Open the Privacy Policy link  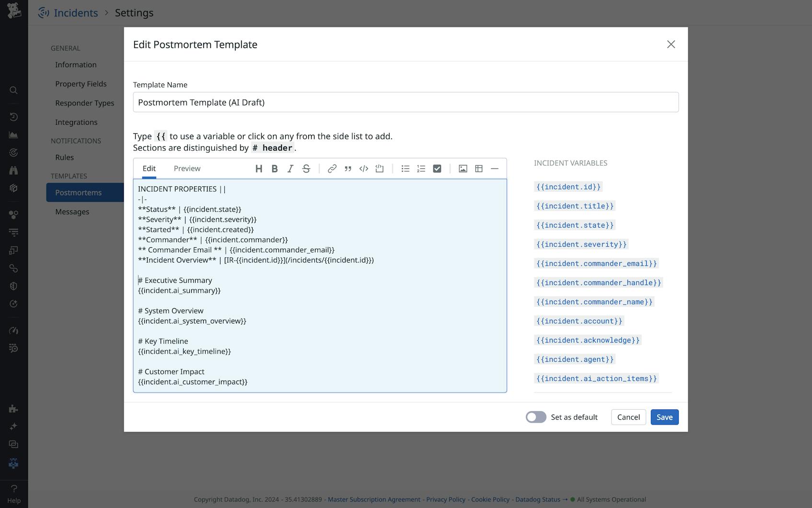click(445, 499)
